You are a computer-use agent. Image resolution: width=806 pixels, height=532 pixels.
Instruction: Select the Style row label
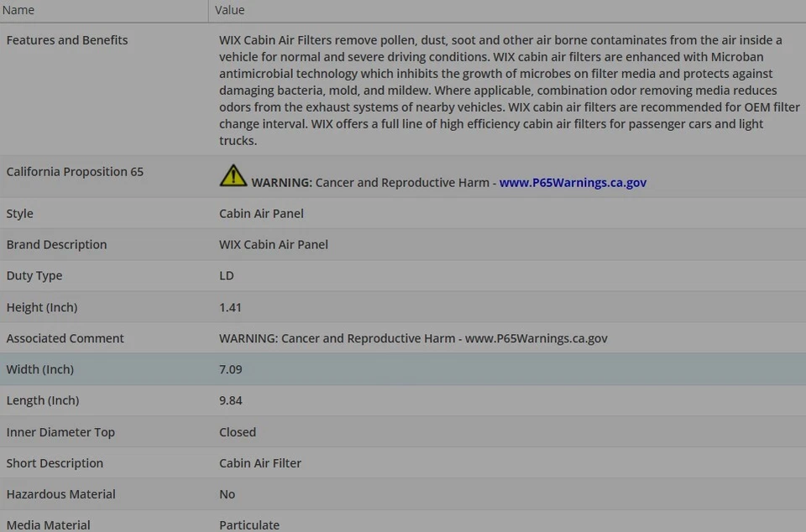coord(19,214)
